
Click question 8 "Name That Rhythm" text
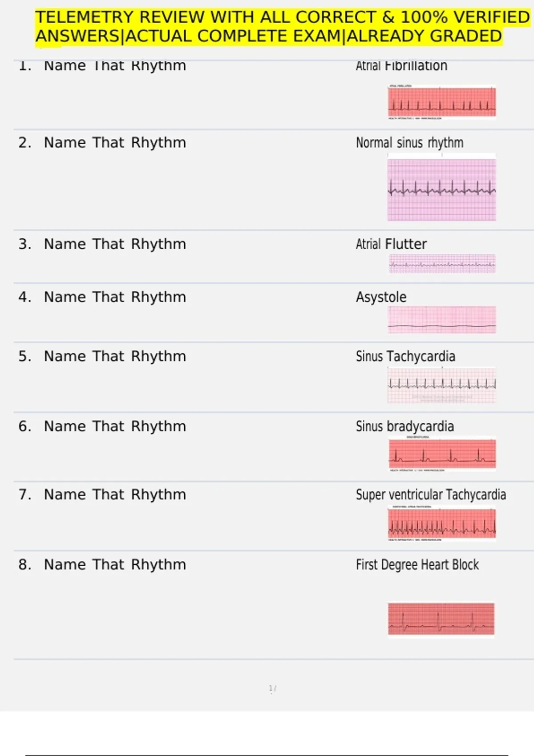click(x=115, y=565)
